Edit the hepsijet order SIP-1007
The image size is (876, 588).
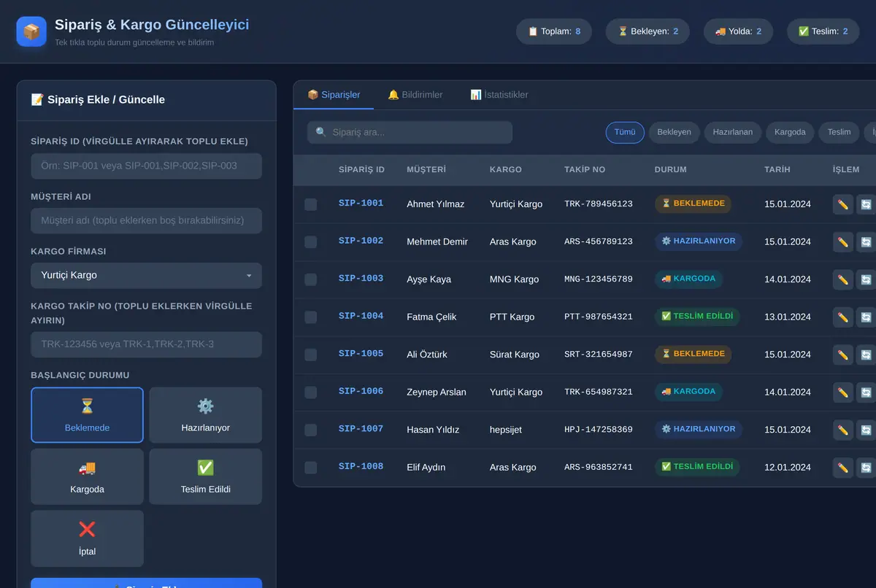coord(843,430)
